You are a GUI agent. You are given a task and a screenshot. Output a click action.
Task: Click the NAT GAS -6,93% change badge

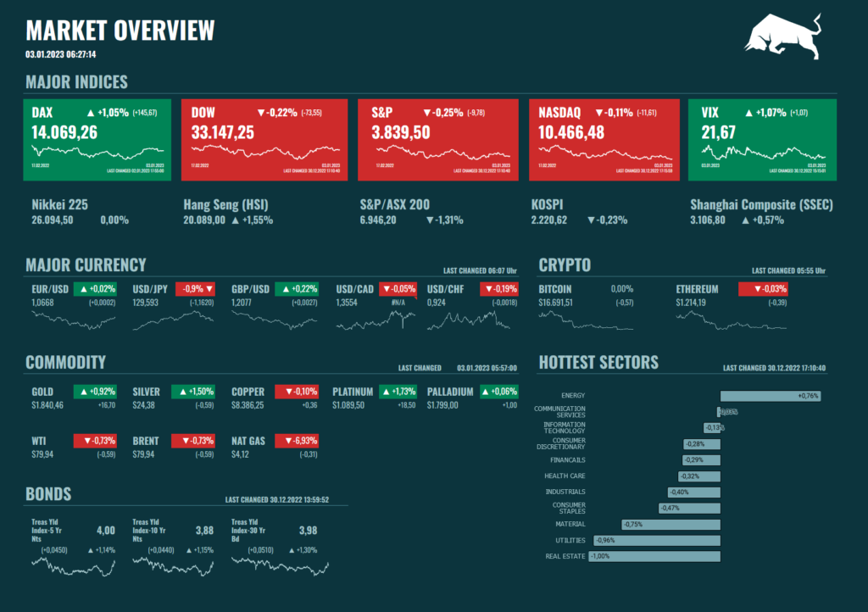tap(297, 441)
